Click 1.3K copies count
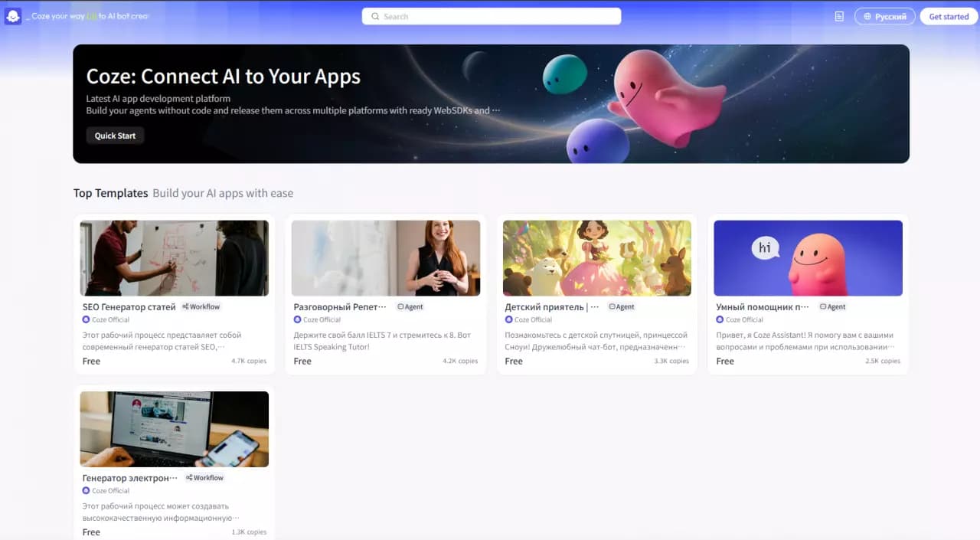Viewport: 980px width, 540px height. pyautogui.click(x=249, y=532)
